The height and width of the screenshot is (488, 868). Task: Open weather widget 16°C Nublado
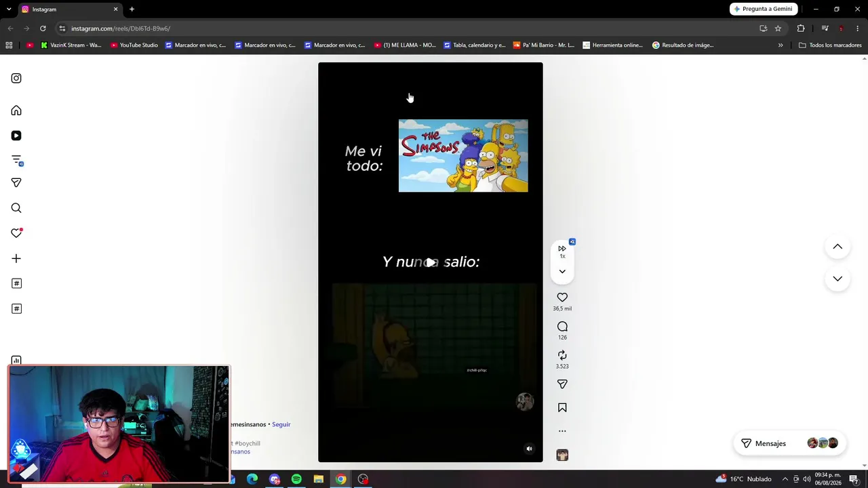743,479
